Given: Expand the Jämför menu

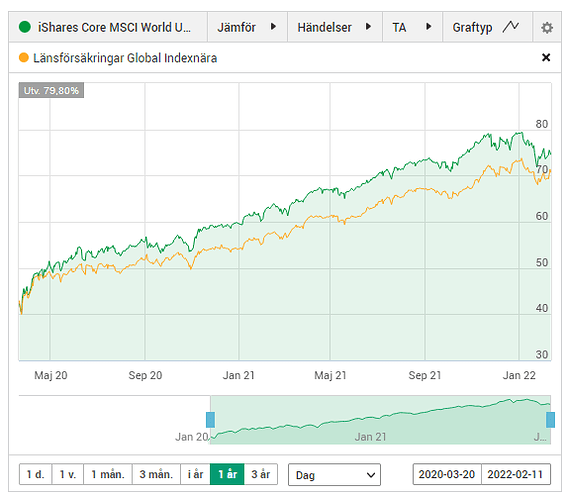Looking at the screenshot, I should pos(247,27).
